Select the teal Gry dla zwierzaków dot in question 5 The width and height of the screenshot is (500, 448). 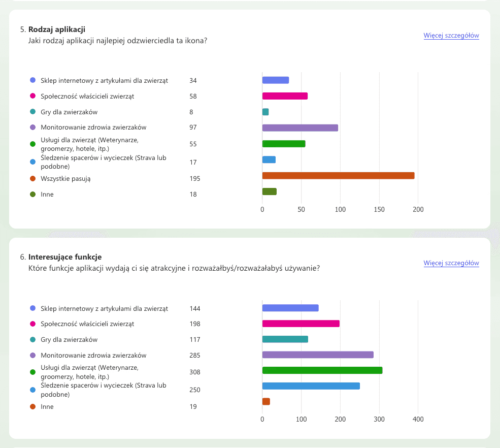(x=32, y=112)
